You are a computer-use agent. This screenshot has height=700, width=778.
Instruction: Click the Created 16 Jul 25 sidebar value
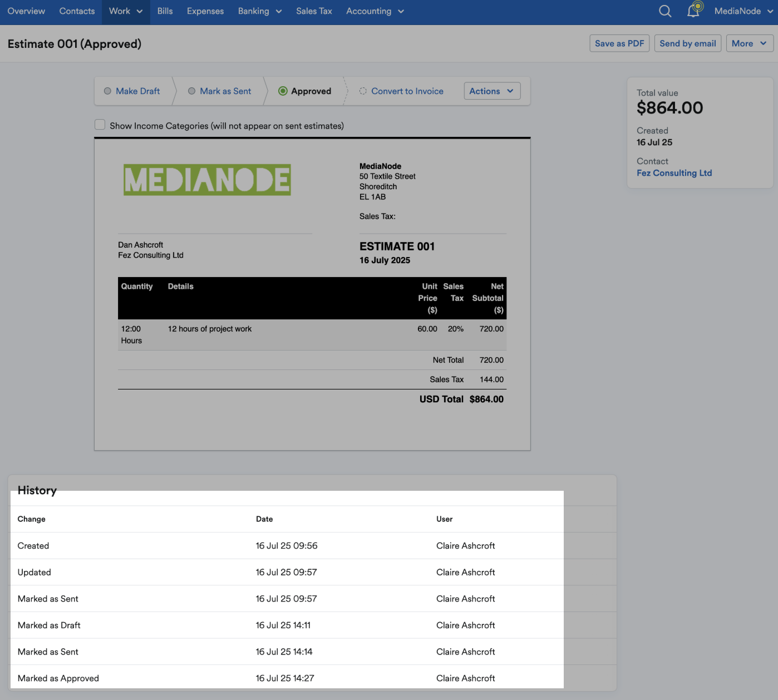pos(654,142)
